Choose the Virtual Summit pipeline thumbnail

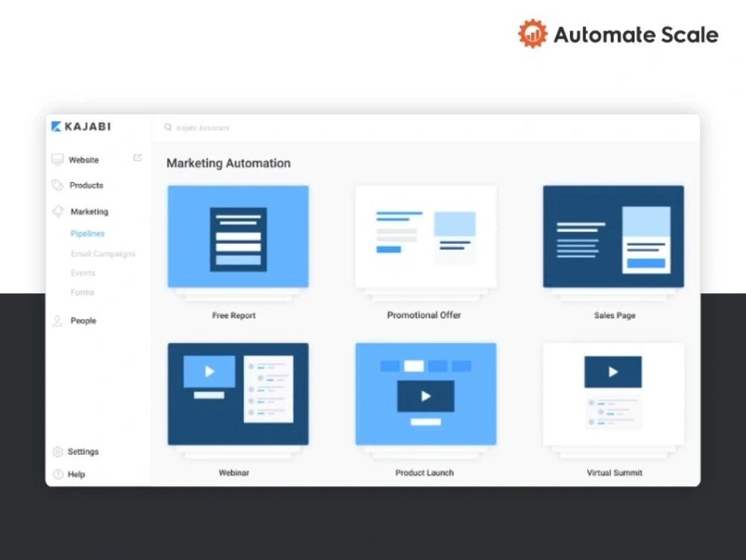point(613,394)
